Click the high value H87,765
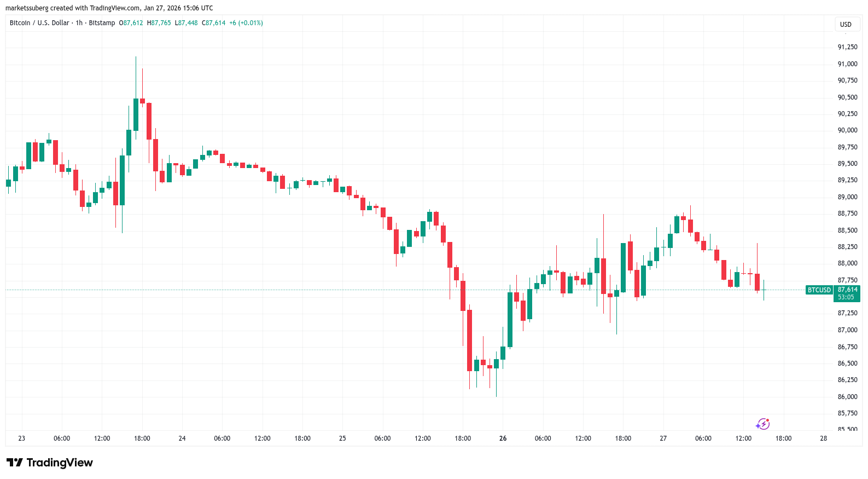The height and width of the screenshot is (479, 868). pos(159,23)
